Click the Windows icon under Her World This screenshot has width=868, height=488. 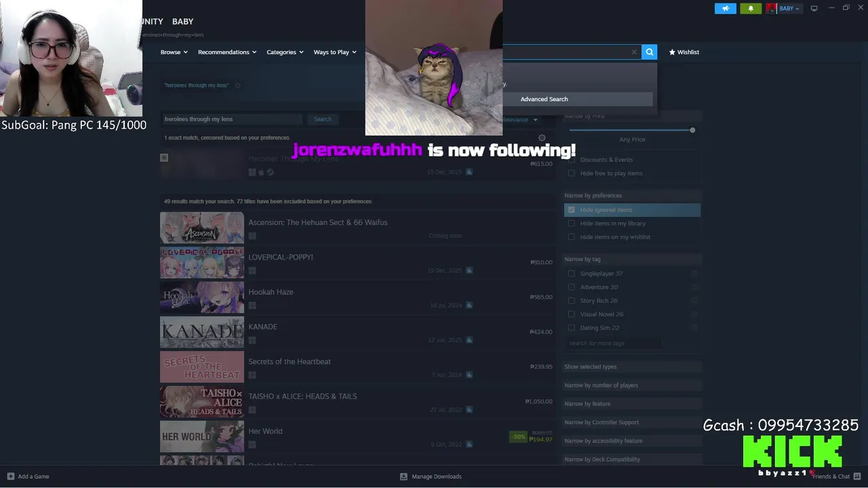(x=252, y=445)
